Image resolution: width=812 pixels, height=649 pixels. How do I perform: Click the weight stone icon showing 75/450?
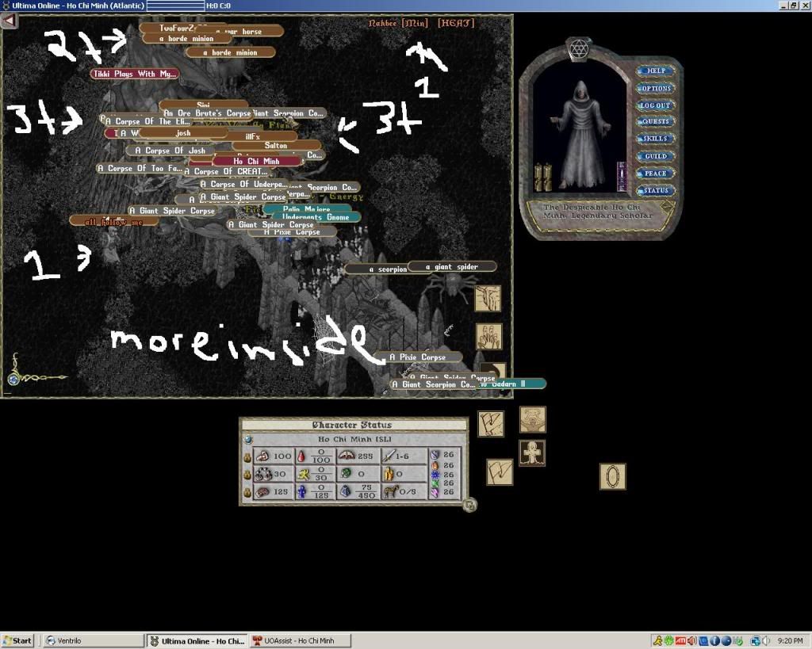346,491
